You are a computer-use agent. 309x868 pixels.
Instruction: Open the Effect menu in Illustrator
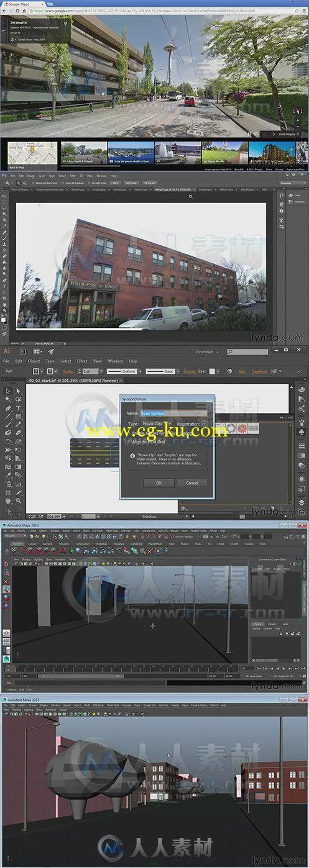pyautogui.click(x=81, y=361)
